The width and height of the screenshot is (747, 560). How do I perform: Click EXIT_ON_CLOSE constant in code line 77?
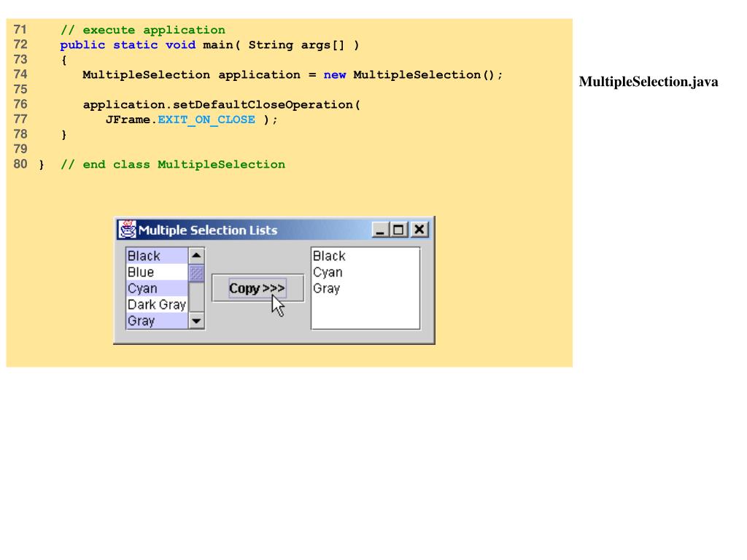tap(206, 120)
